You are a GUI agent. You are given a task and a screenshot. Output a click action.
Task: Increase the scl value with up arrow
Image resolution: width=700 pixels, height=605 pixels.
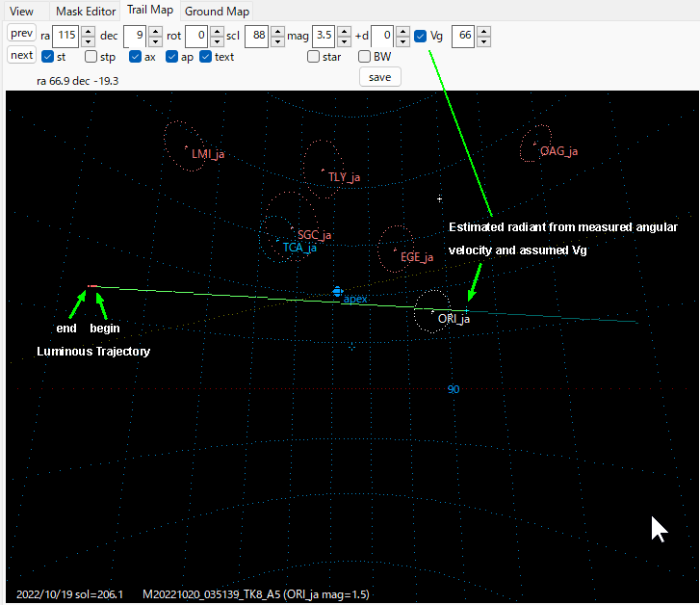coord(277,32)
